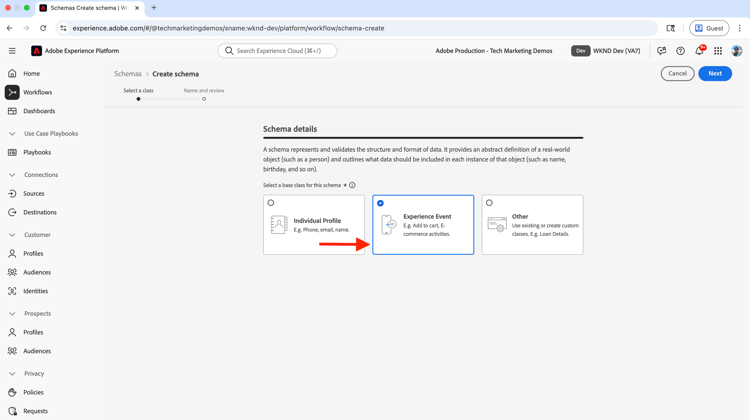Screen dimensions: 750x420
Task: Open the feedback chat icon
Action: (x=662, y=51)
